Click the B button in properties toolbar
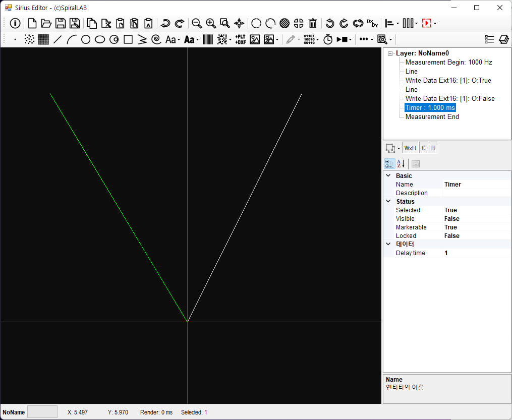This screenshot has width=512, height=420. pos(433,148)
